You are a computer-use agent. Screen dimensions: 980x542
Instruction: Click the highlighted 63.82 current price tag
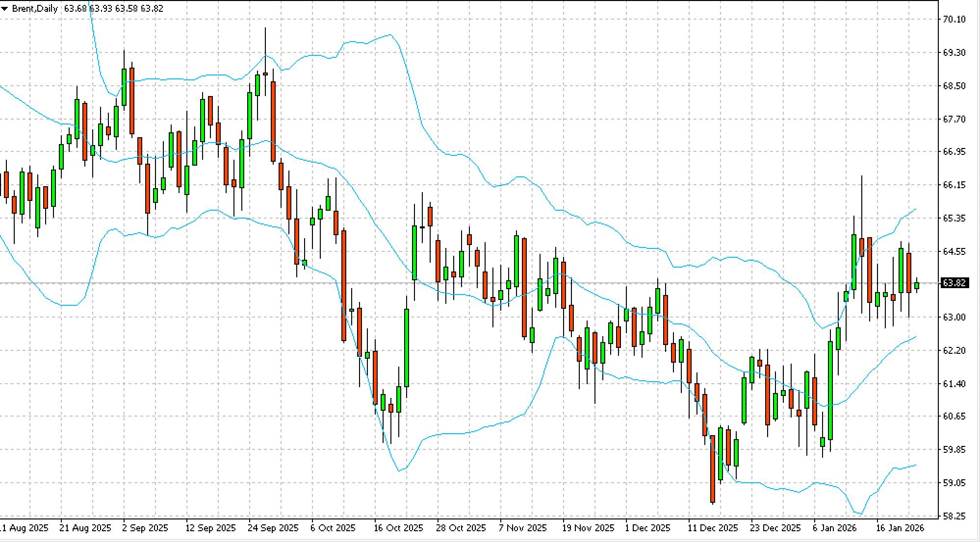[954, 283]
